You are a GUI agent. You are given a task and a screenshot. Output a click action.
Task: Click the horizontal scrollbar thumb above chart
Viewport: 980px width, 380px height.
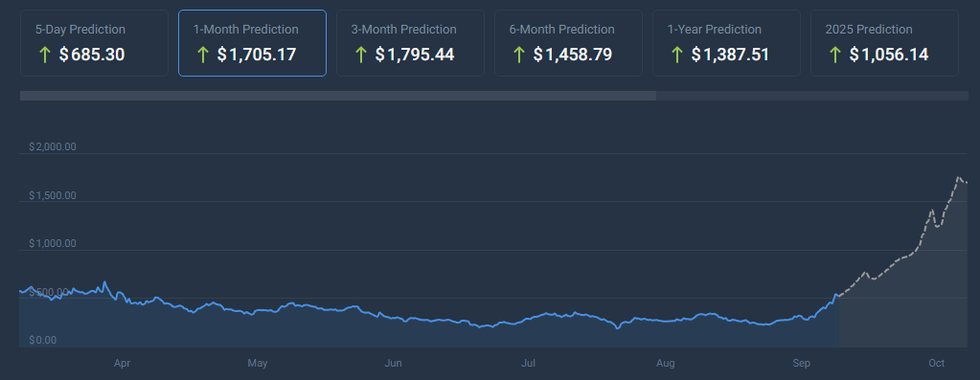338,96
